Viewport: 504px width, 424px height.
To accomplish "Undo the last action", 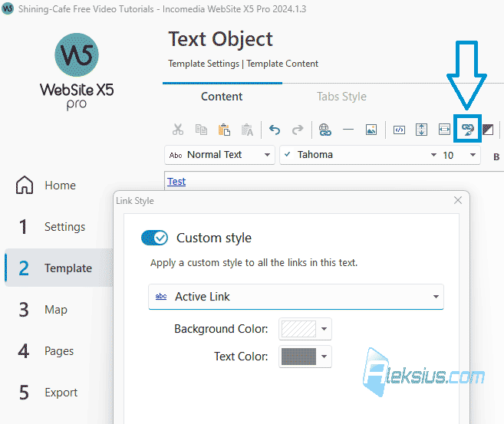I will coord(275,130).
